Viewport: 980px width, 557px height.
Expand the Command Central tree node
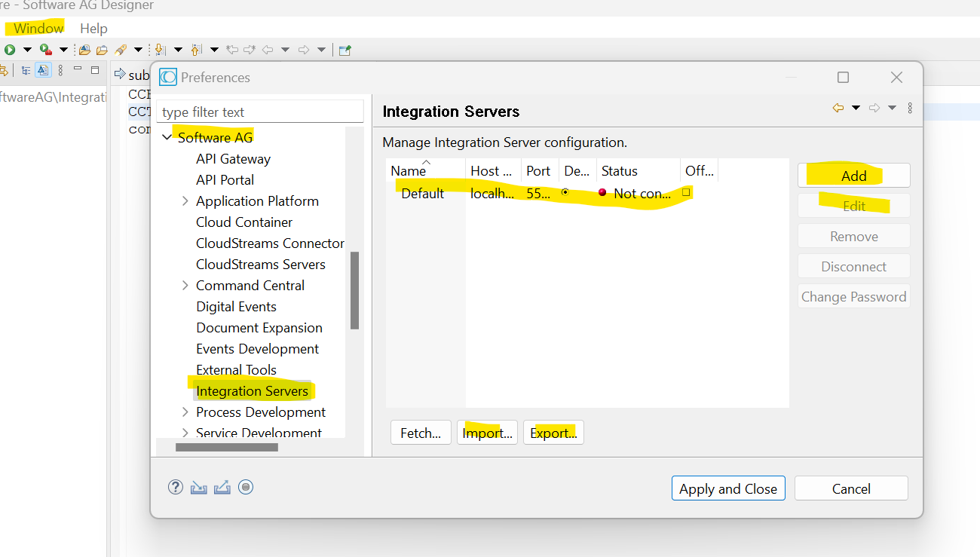(185, 285)
